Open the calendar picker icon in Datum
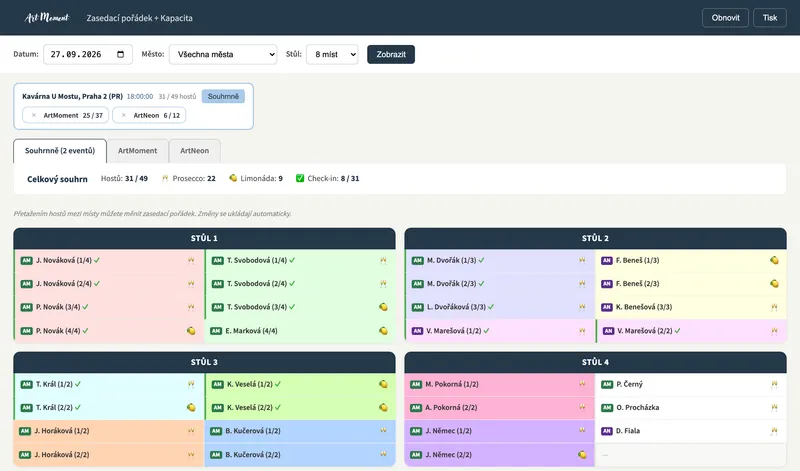The height and width of the screenshot is (471, 800). (120, 54)
